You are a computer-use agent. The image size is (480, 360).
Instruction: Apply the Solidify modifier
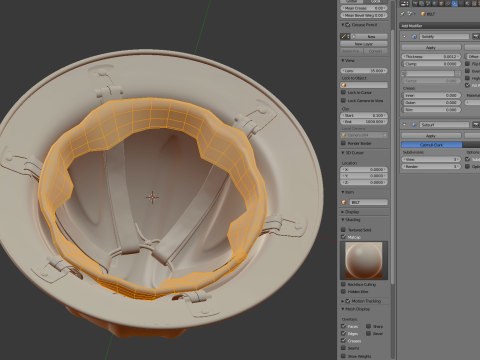pos(431,48)
